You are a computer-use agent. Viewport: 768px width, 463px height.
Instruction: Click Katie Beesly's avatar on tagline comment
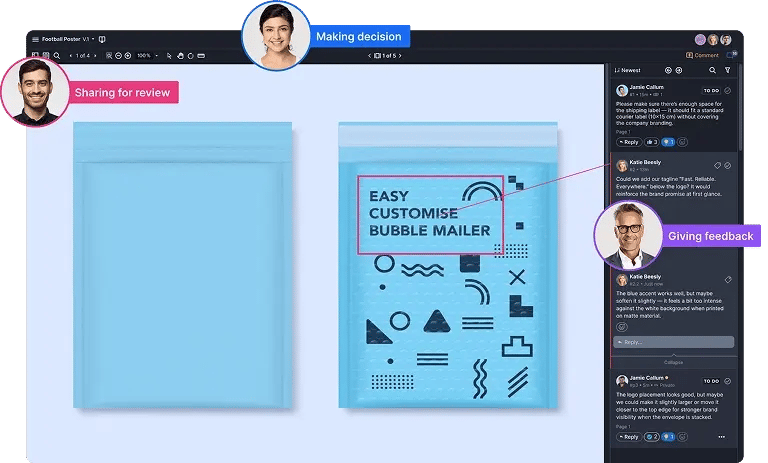click(x=622, y=165)
